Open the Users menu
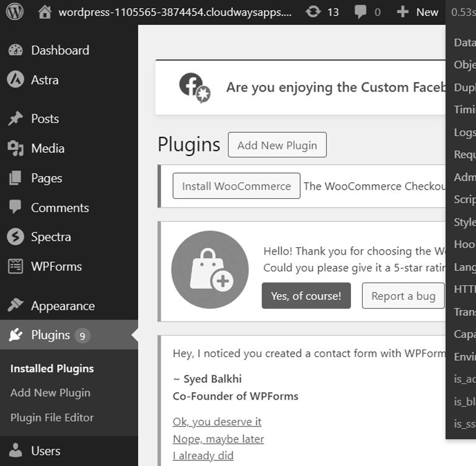This screenshot has height=466, width=476. coord(45,451)
